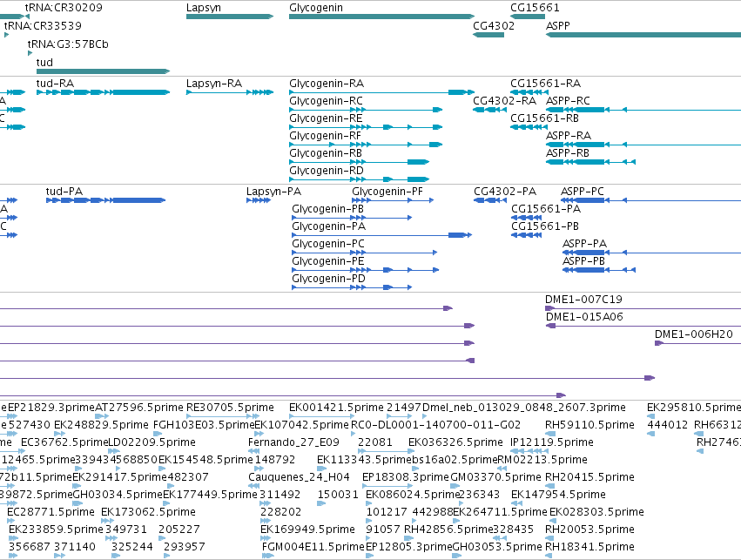
Task: Click the ASPP gene span bar
Action: point(643,35)
